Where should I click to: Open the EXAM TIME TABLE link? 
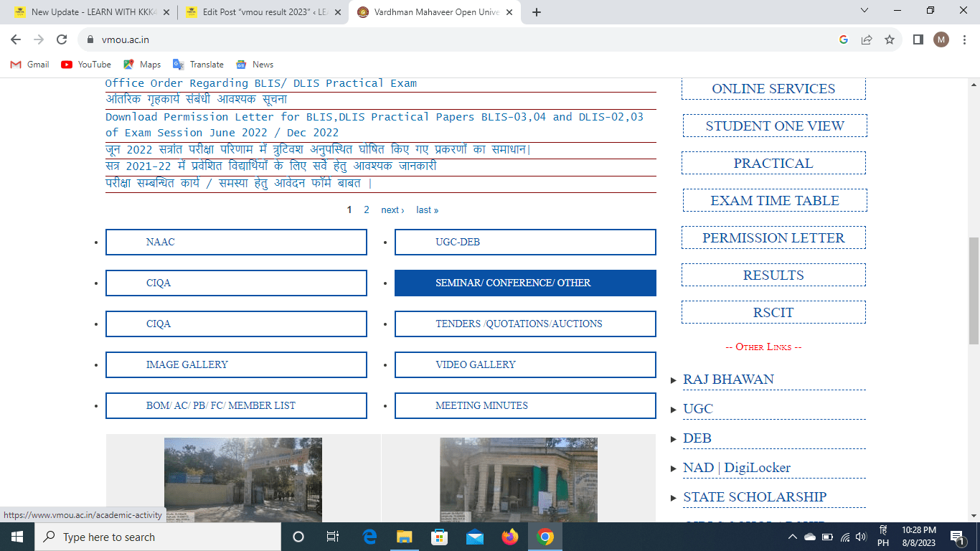pyautogui.click(x=775, y=201)
